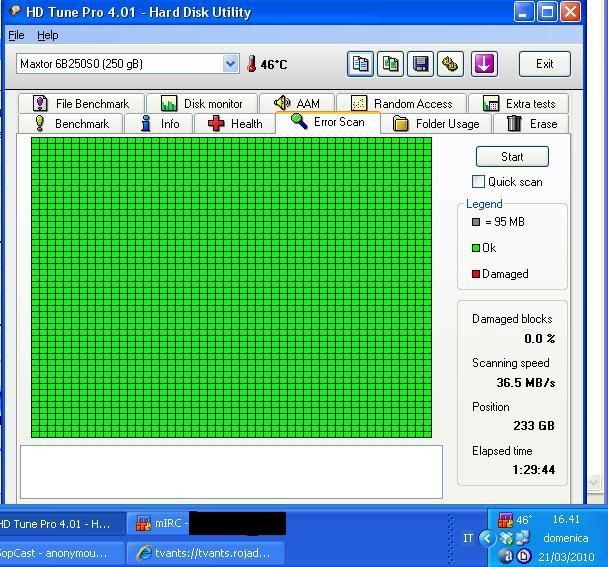The height and width of the screenshot is (567, 608).
Task: Click the thermometer temperature icon
Action: 251,64
